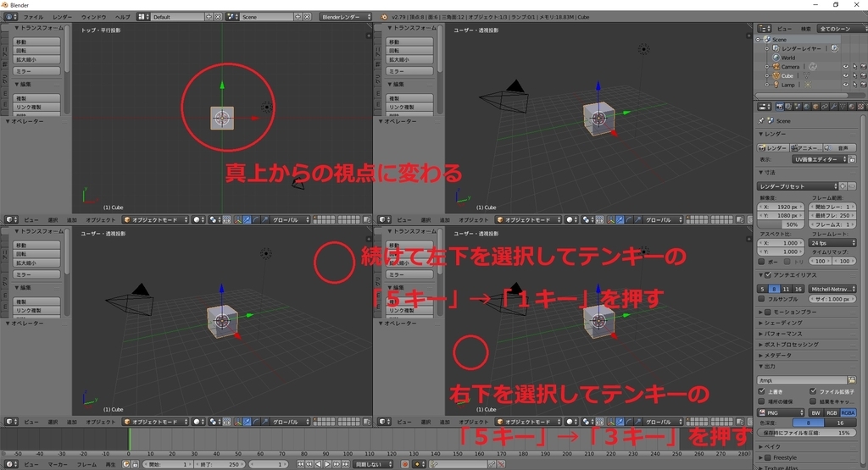Jump to the last frame in the timeline

[x=345, y=464]
